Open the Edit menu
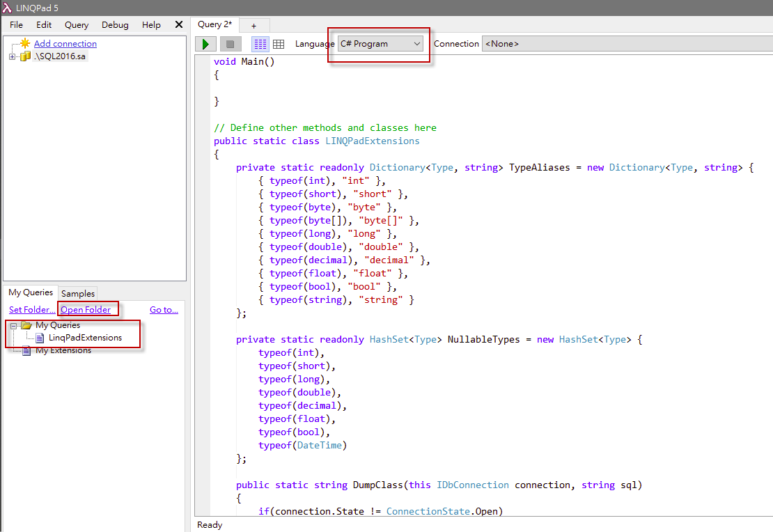Screen dimensions: 773x532 [x=44, y=24]
